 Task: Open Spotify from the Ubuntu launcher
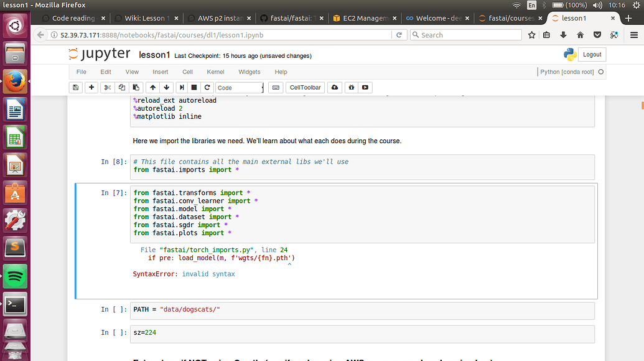[15, 276]
